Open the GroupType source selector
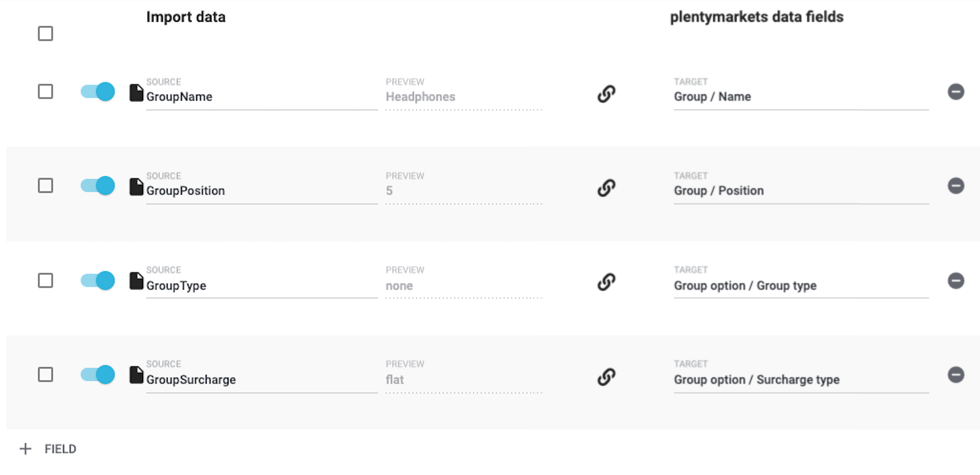Image resolution: width=980 pixels, height=475 pixels. click(261, 286)
